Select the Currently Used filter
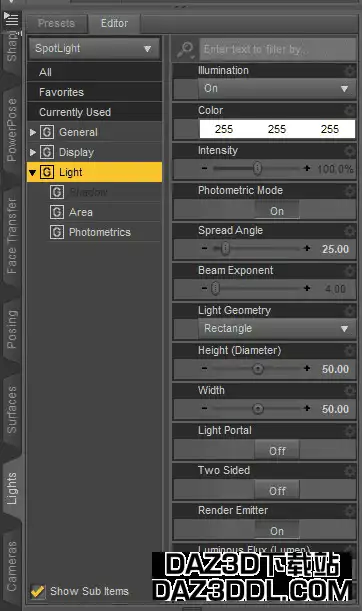This screenshot has height=611, width=362. click(x=94, y=112)
